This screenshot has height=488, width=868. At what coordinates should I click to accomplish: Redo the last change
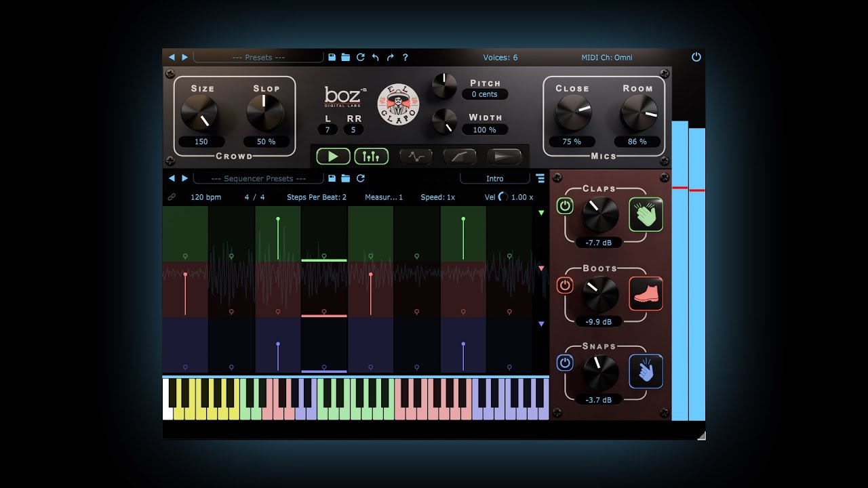point(391,58)
